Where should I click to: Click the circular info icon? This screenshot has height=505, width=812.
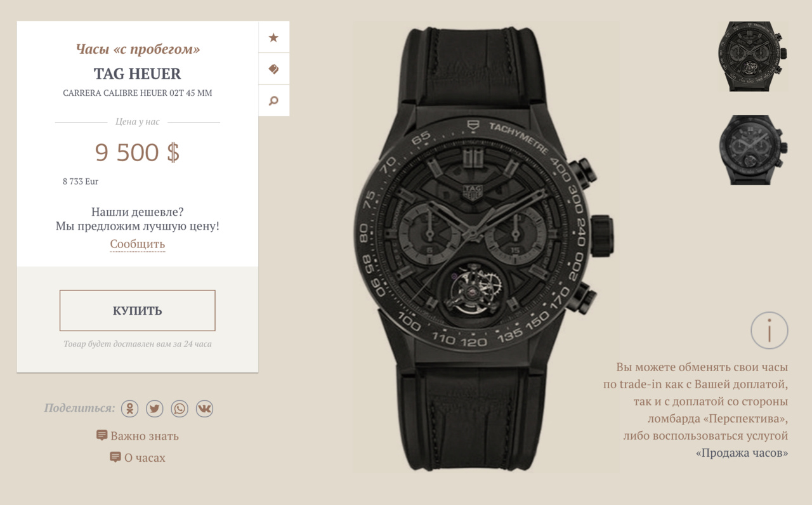coord(769,331)
